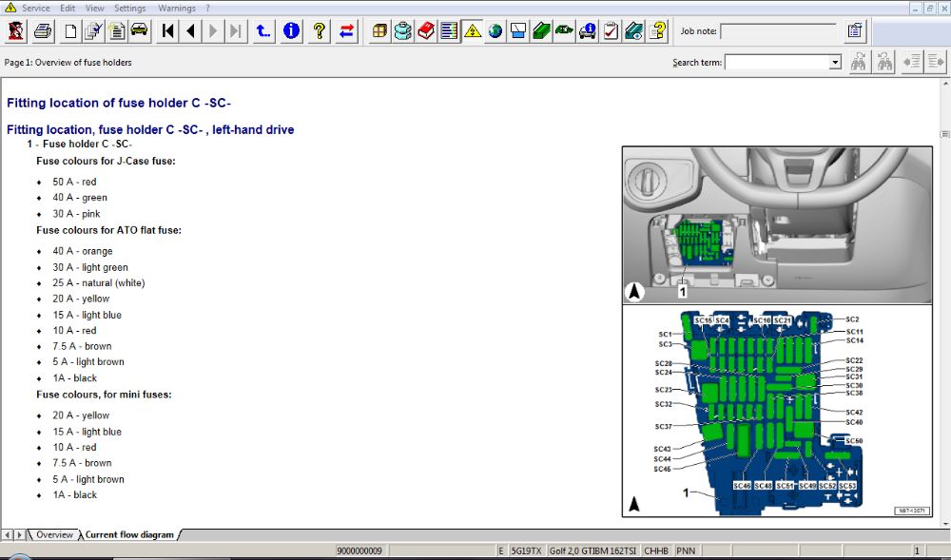Click the car vehicle icon
Screen dimensions: 951x560
tap(140, 31)
